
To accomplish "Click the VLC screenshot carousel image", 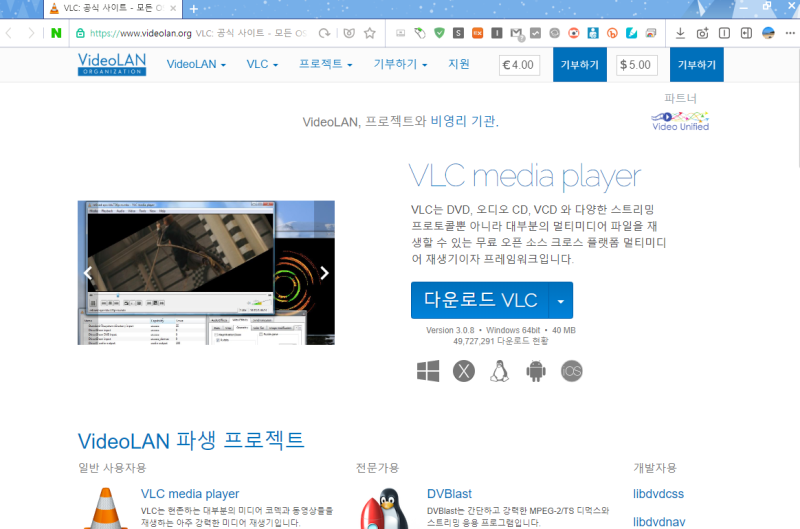I will 206,273.
